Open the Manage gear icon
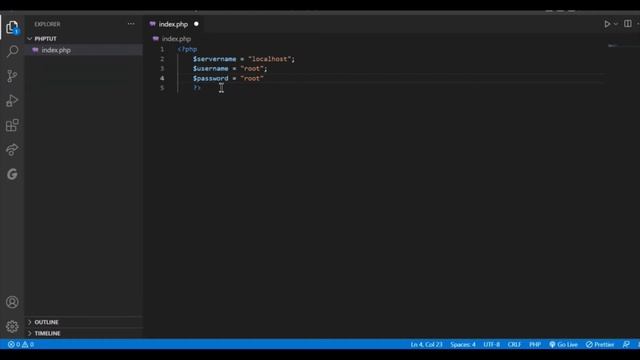The width and height of the screenshot is (640, 360). tap(12, 327)
